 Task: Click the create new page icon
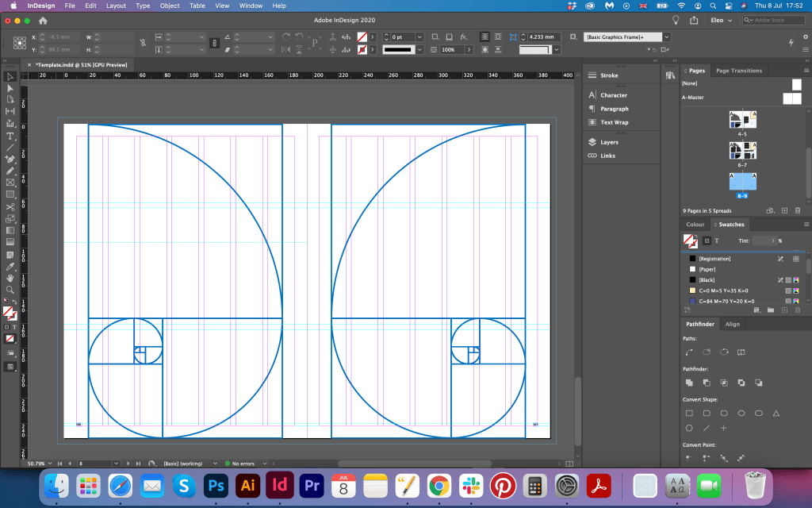[x=784, y=210]
